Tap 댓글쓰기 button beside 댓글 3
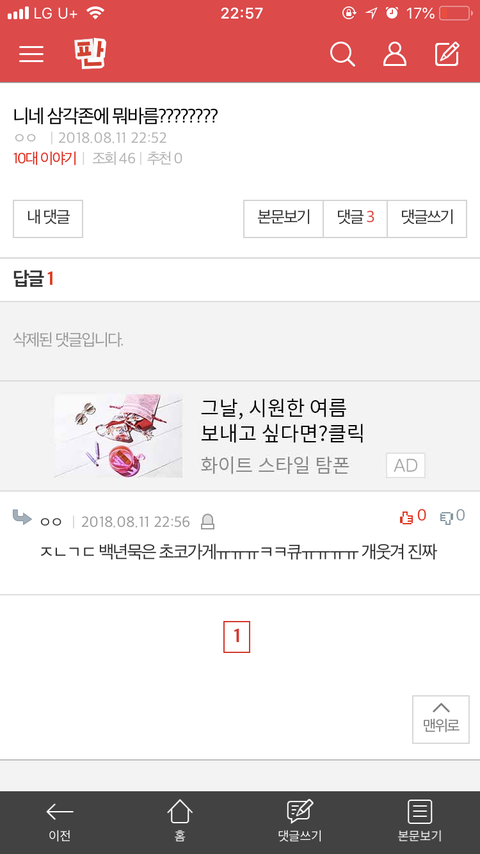 [427, 219]
